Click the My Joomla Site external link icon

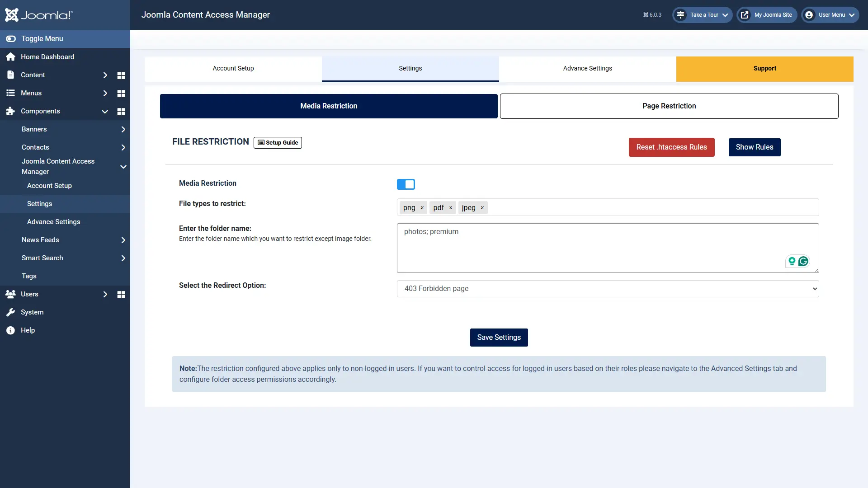[x=745, y=15]
